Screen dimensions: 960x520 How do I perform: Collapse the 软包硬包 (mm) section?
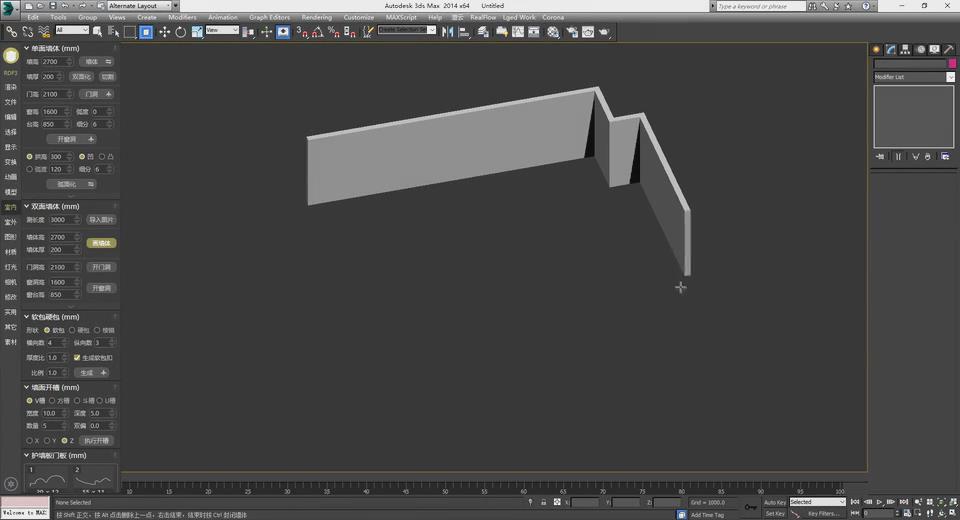coord(26,317)
